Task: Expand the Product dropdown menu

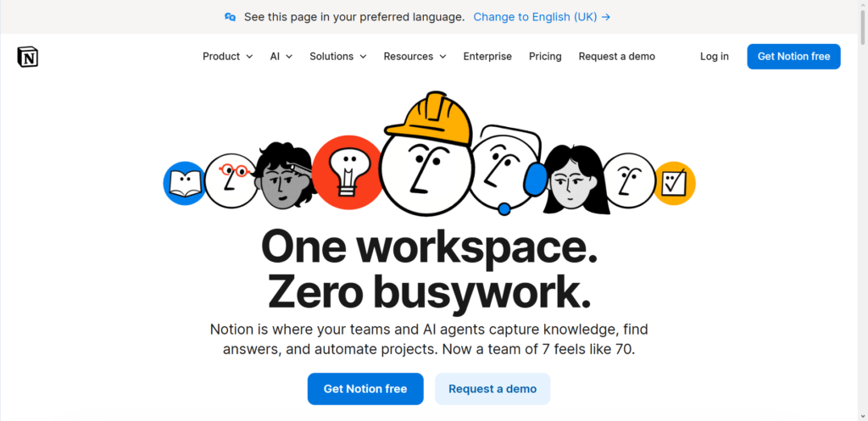Action: (x=227, y=57)
